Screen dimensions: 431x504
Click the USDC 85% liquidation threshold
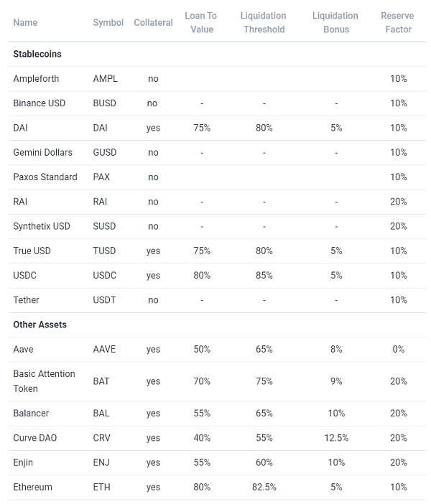pyautogui.click(x=264, y=275)
